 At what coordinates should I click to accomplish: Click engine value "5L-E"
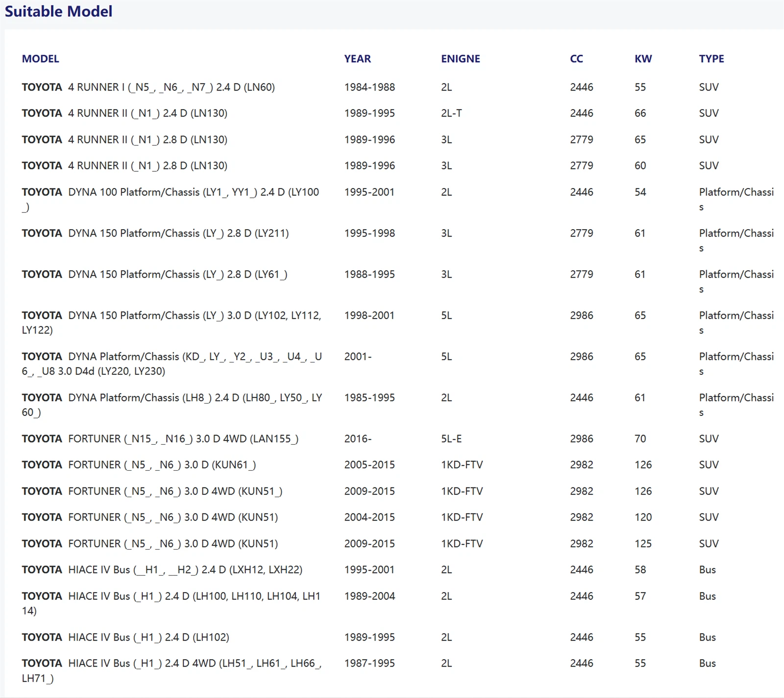[x=451, y=439]
